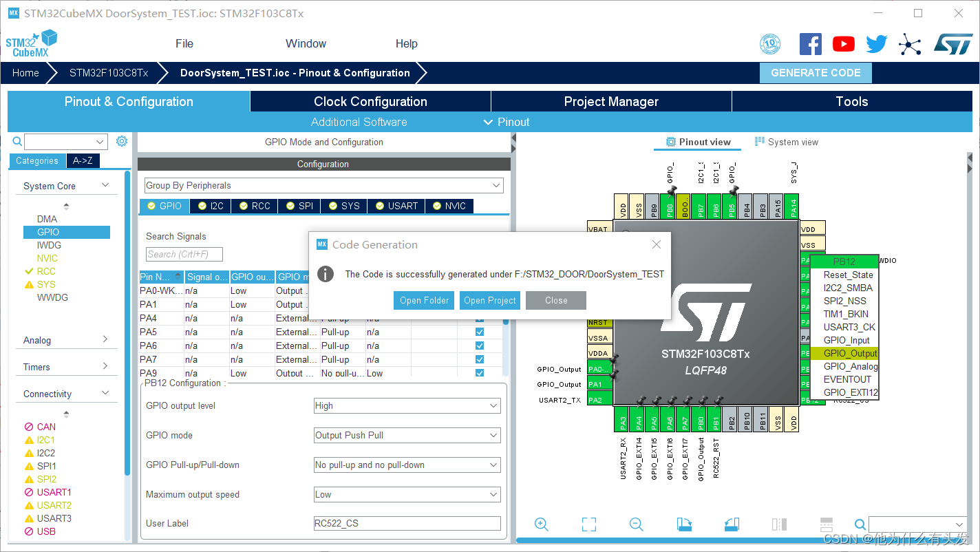Click the PA15 pin on the chip

tap(778, 206)
